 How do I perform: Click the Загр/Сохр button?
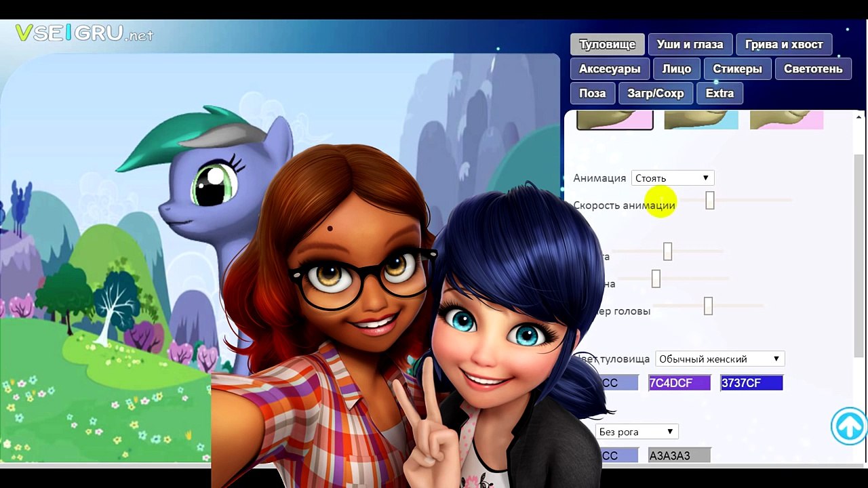pos(656,94)
